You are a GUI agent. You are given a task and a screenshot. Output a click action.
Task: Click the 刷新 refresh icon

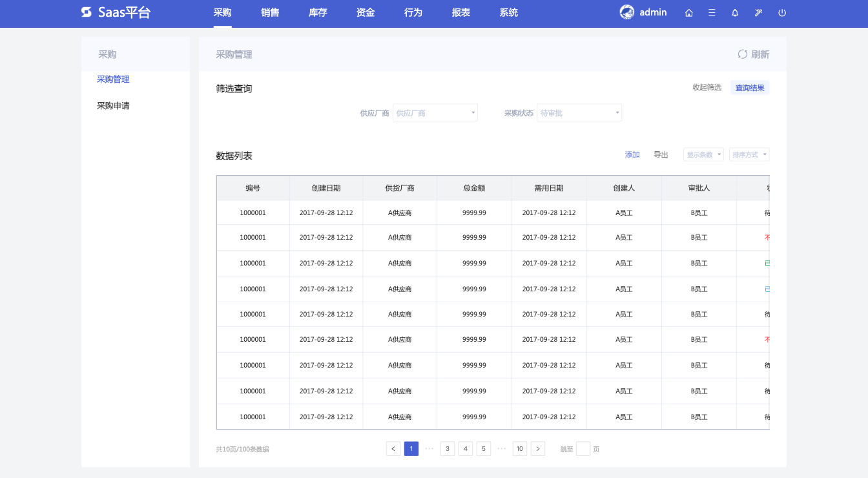pos(743,54)
